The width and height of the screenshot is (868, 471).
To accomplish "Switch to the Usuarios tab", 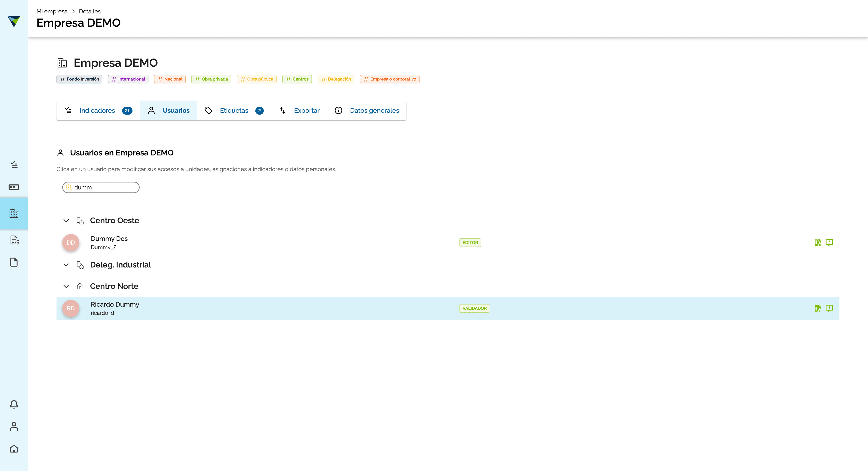I will click(x=168, y=110).
